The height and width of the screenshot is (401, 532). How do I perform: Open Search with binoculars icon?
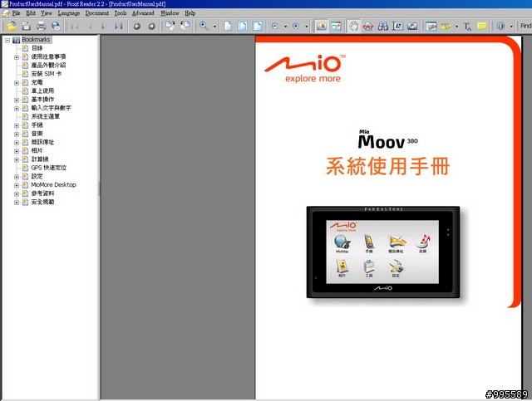tap(383, 26)
